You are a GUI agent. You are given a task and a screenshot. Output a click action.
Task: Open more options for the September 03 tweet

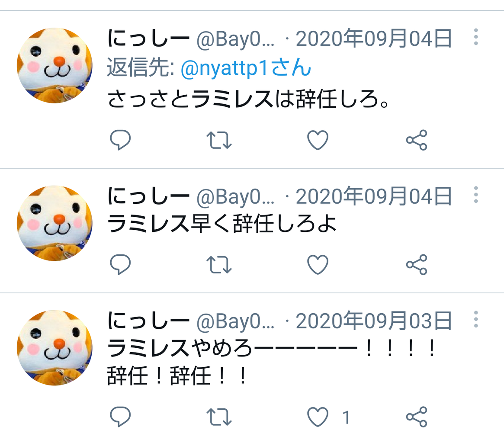click(476, 319)
